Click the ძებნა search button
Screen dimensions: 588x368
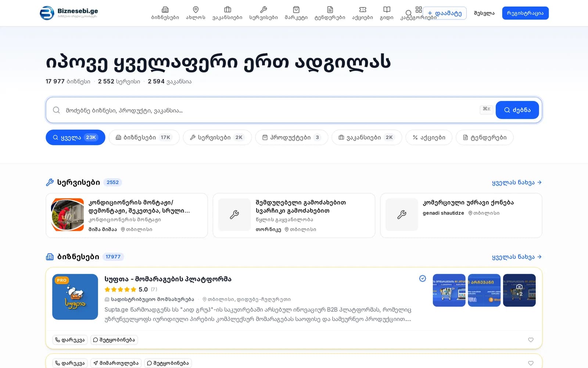click(517, 110)
